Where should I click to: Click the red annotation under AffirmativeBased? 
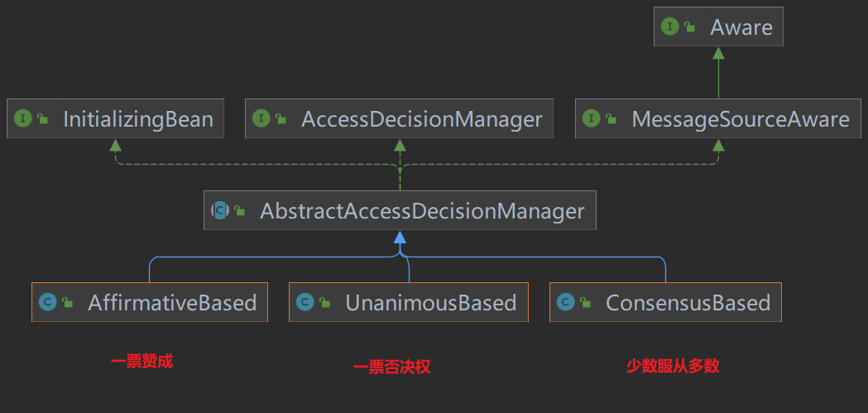141,362
